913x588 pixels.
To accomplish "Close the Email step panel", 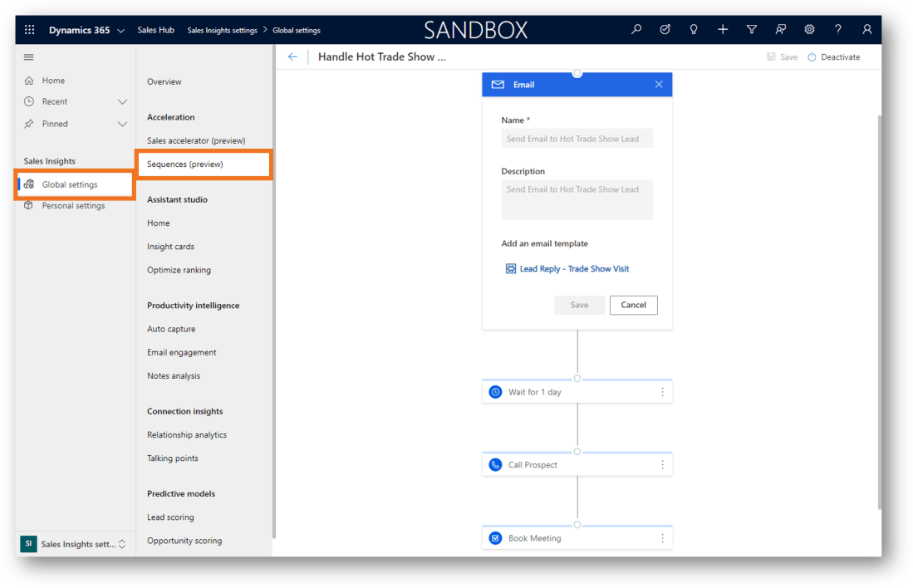I will click(x=659, y=85).
